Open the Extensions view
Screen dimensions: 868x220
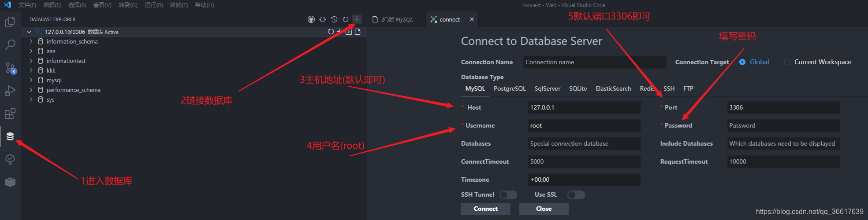tap(10, 114)
